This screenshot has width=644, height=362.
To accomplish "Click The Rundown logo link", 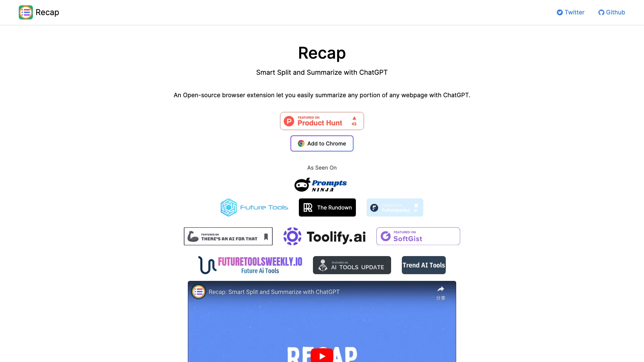I will tap(327, 207).
